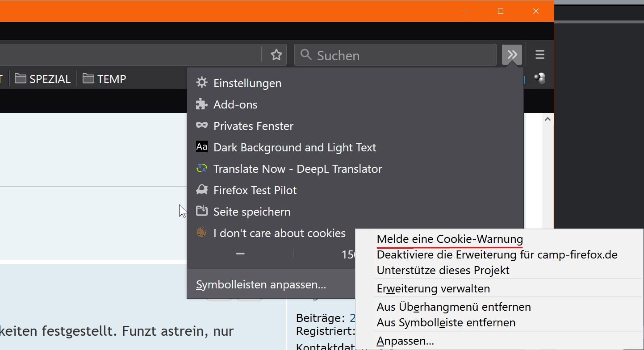Screen dimensions: 644x350
Task: Click the Einstellungen gear icon
Action: (202, 83)
